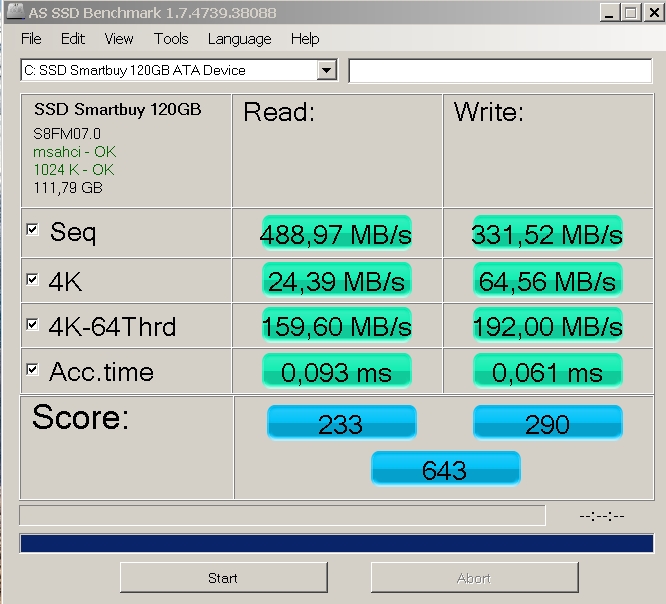This screenshot has width=666, height=604.
Task: Click the Score: label
Action: [x=80, y=417]
